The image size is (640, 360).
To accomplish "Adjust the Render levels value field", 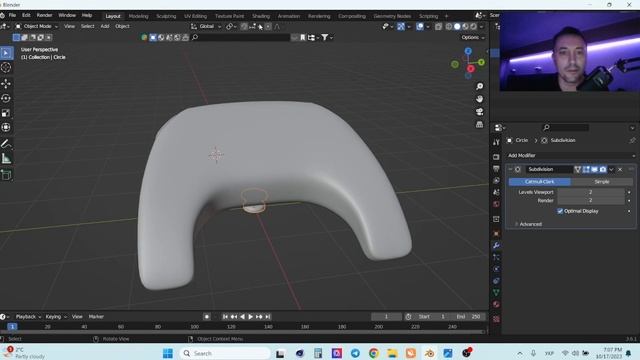I will click(x=591, y=200).
